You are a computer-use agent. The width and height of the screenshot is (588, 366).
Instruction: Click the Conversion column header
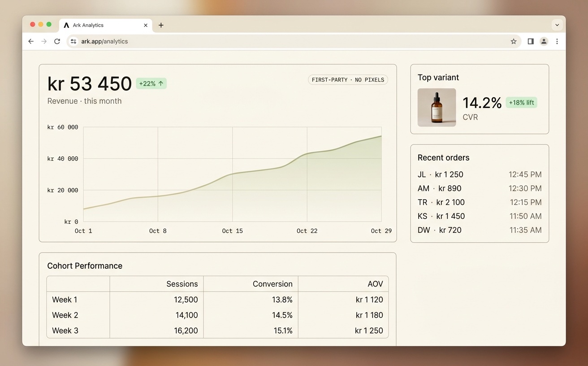click(272, 284)
